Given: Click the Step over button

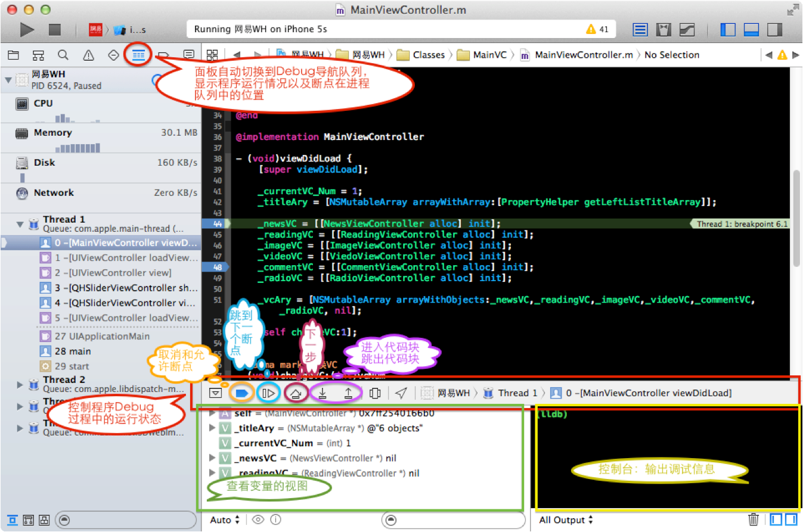Looking at the screenshot, I should 295,393.
